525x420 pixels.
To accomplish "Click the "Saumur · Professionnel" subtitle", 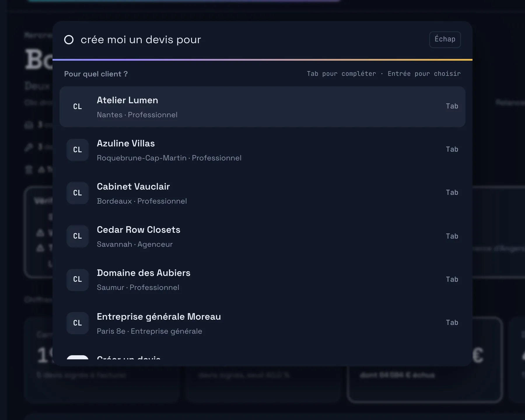I will point(138,288).
